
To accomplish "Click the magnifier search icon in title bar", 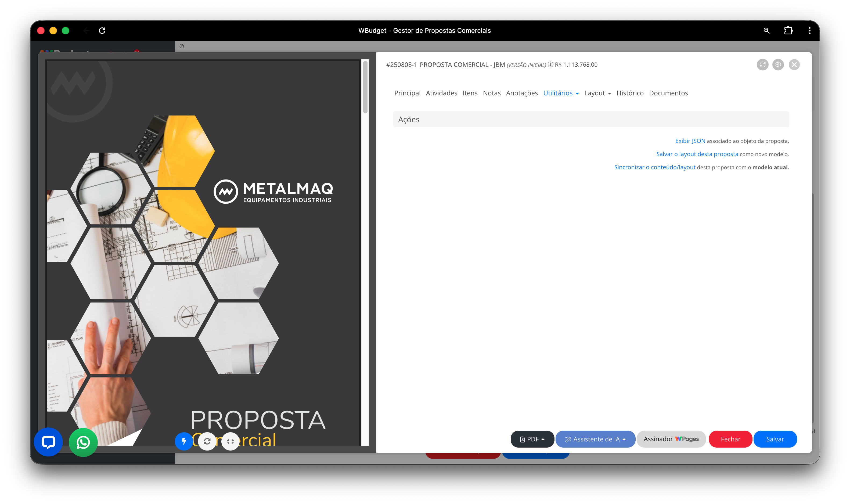I will coord(766,31).
